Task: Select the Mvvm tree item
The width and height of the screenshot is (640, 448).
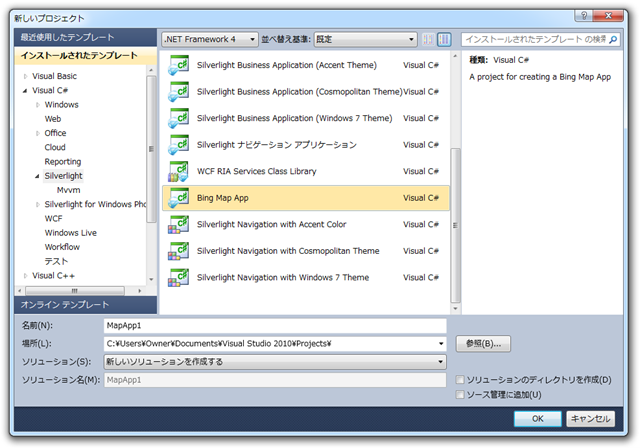Action: tap(69, 190)
